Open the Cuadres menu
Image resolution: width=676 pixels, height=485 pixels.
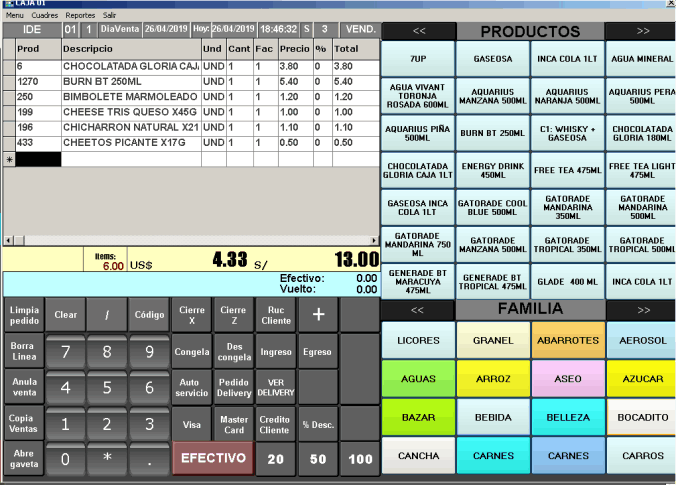click(x=44, y=15)
